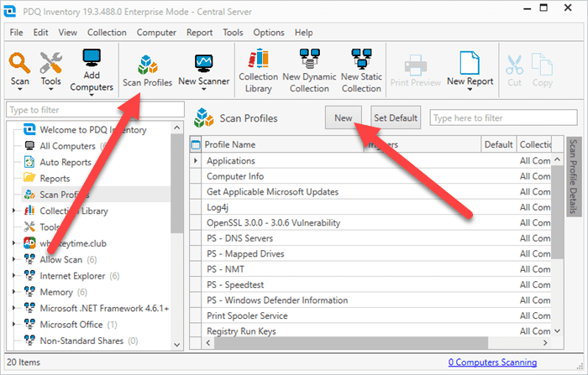Expand the Allow Scan collection node

(14, 259)
